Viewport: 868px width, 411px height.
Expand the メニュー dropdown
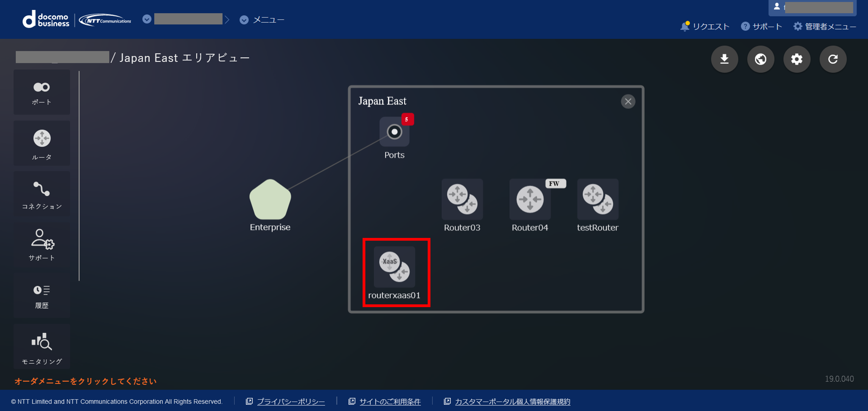(x=244, y=20)
